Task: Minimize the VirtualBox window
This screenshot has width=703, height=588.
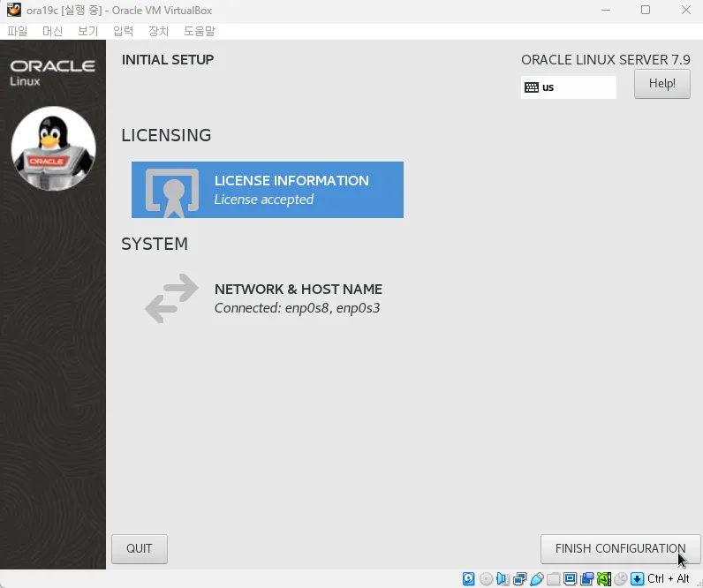Action: click(x=606, y=10)
